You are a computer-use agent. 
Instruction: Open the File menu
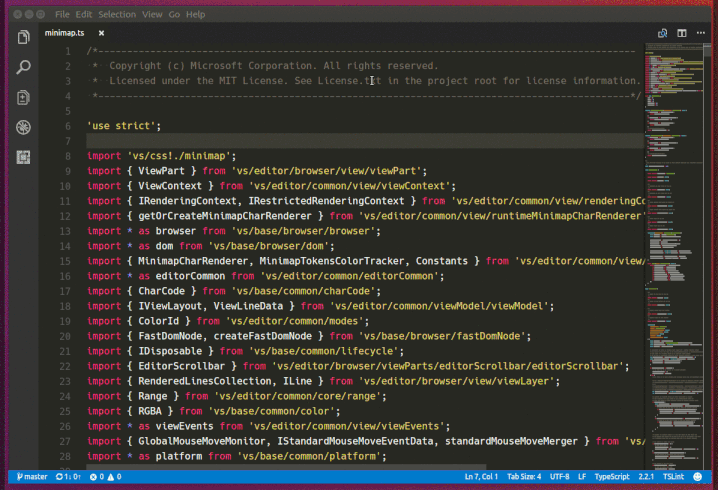[62, 15]
